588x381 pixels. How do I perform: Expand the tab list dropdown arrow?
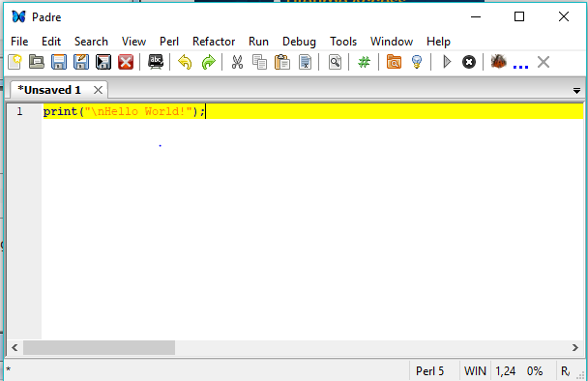576,90
